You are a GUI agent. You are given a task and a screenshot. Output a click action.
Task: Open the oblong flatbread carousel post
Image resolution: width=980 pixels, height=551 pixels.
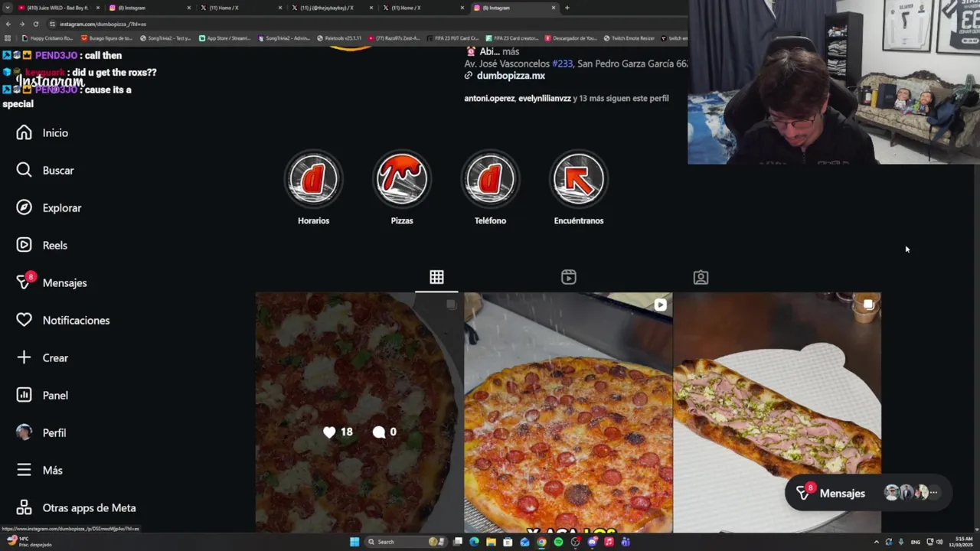tap(777, 412)
